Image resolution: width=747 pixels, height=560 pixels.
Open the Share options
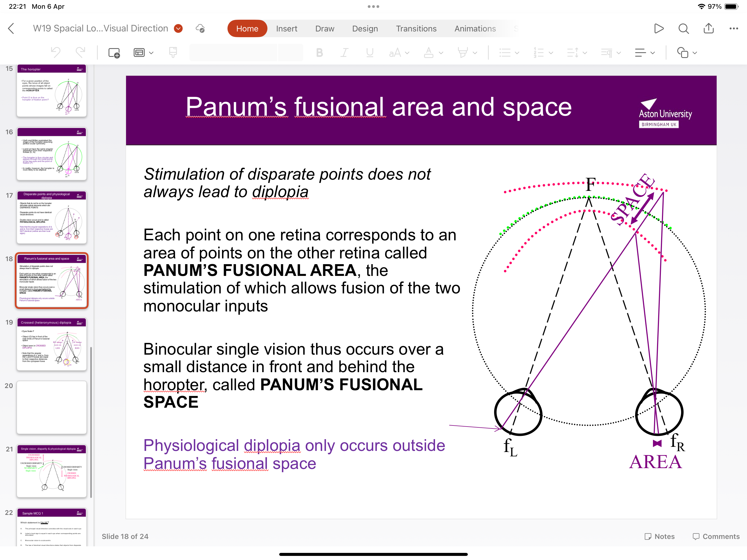708,28
